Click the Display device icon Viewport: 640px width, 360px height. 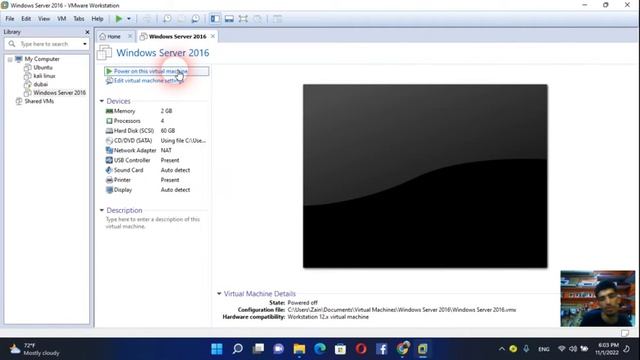(109, 190)
